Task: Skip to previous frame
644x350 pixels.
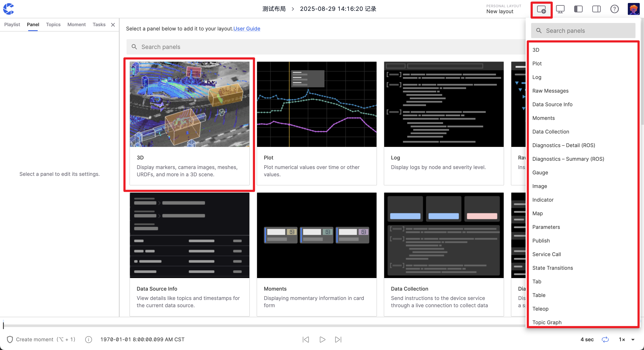Action: [306, 340]
